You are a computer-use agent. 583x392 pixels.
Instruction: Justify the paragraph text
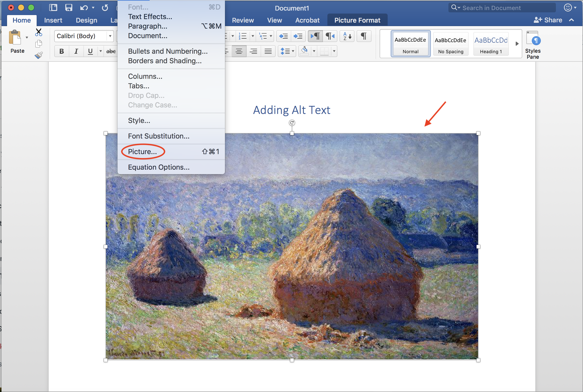(268, 51)
